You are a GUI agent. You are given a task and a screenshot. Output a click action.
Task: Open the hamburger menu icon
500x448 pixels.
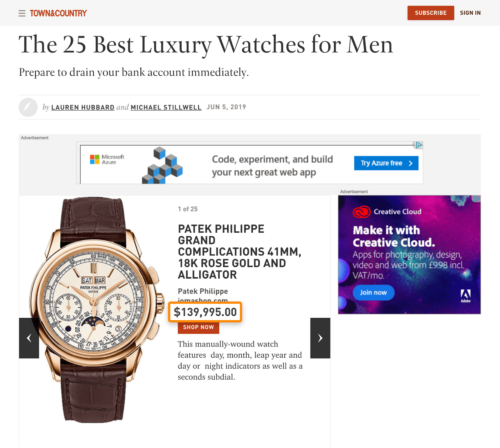click(x=22, y=13)
